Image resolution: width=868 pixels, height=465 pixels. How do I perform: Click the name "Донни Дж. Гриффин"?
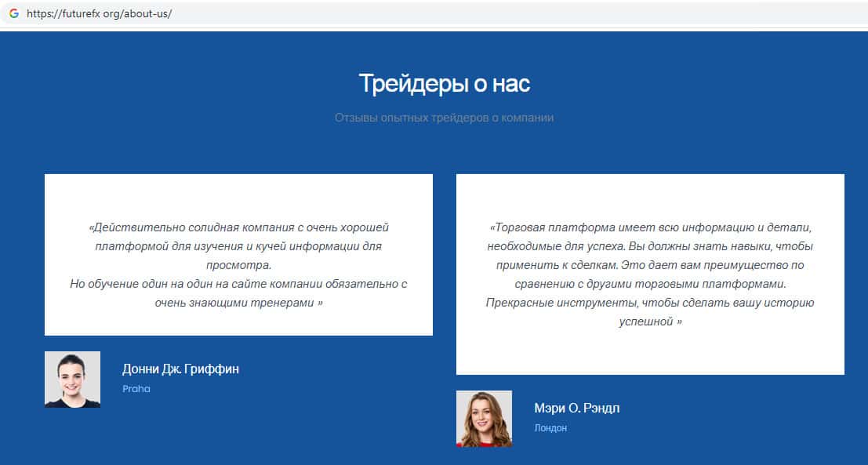(x=180, y=369)
